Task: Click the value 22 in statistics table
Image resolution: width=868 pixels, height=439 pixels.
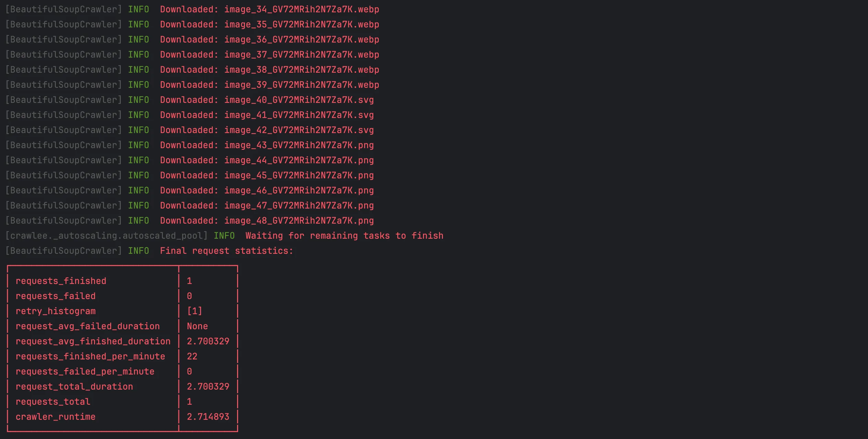Action: click(192, 356)
